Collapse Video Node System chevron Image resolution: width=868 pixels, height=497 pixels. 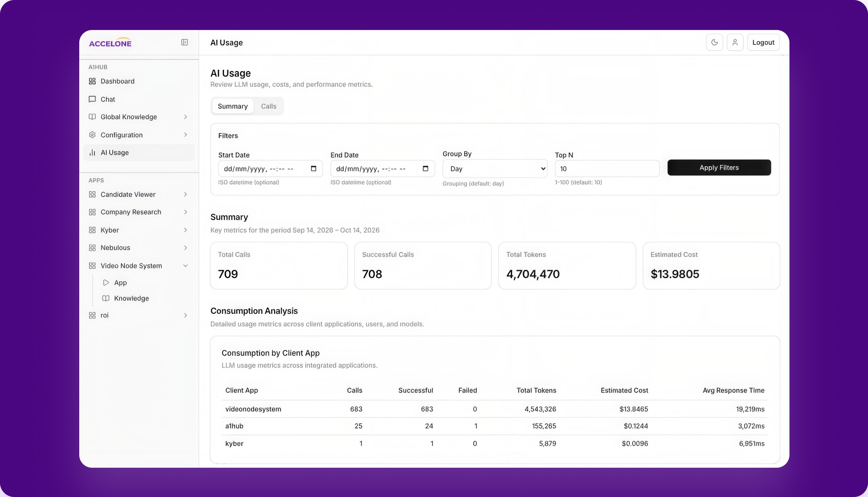[186, 266]
